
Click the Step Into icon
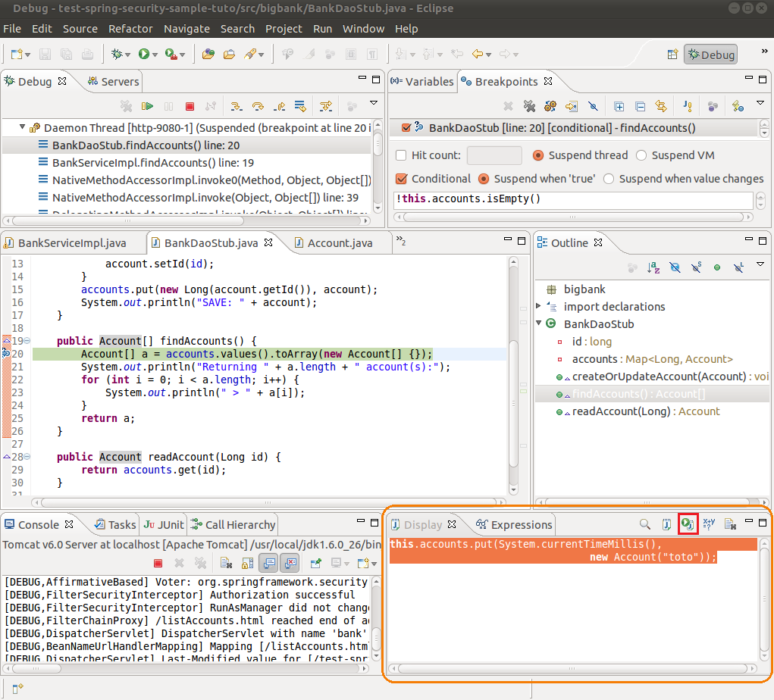click(236, 107)
